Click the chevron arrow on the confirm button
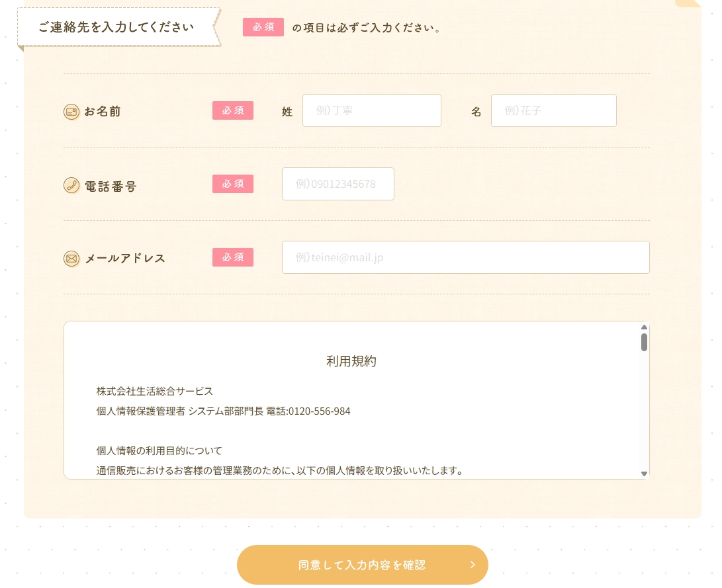 click(473, 565)
